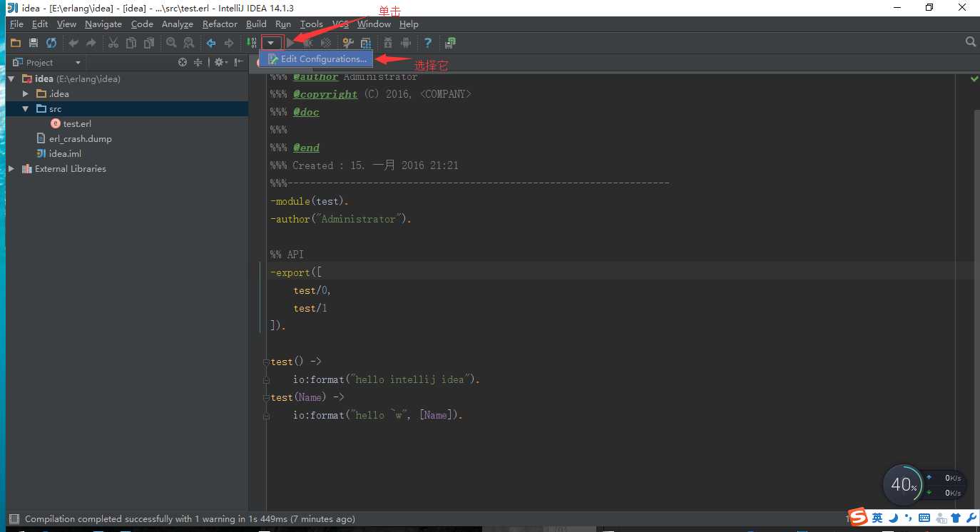Open the Sogou wrench tools icon
Viewport: 980px width, 532px height.
[x=971, y=518]
